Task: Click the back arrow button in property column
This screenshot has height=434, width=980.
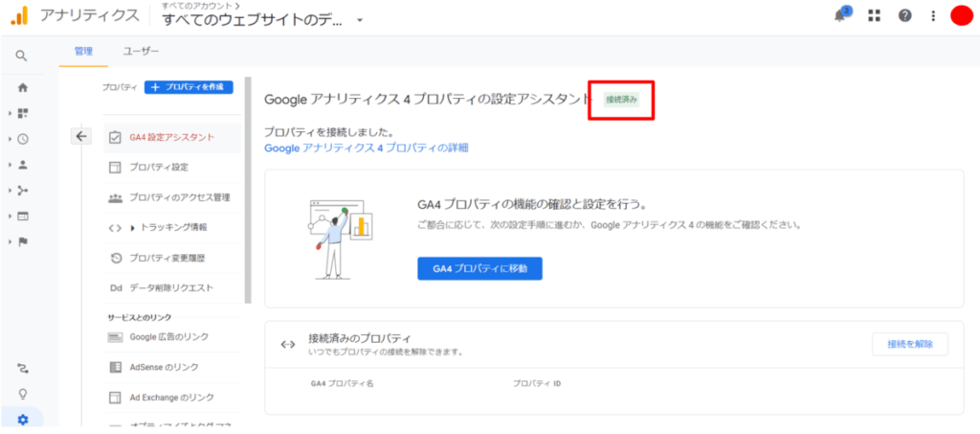Action: click(82, 136)
